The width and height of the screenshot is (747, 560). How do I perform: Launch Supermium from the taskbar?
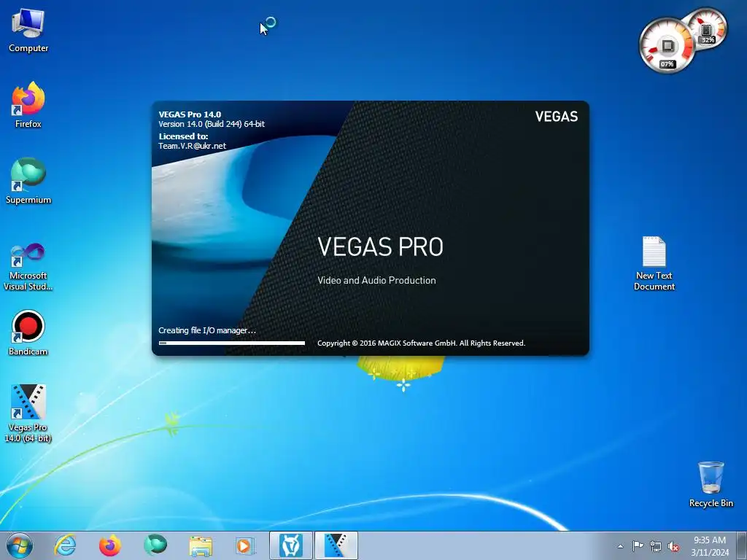[155, 545]
